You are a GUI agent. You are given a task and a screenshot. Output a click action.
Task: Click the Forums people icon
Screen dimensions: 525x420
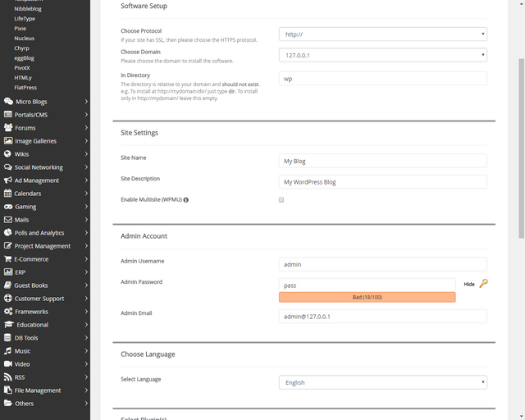(8, 128)
